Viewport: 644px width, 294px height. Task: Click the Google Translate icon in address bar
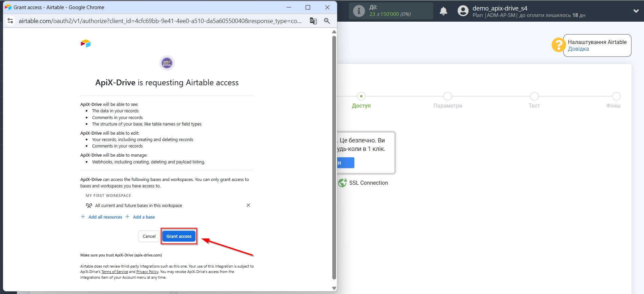pyautogui.click(x=313, y=21)
